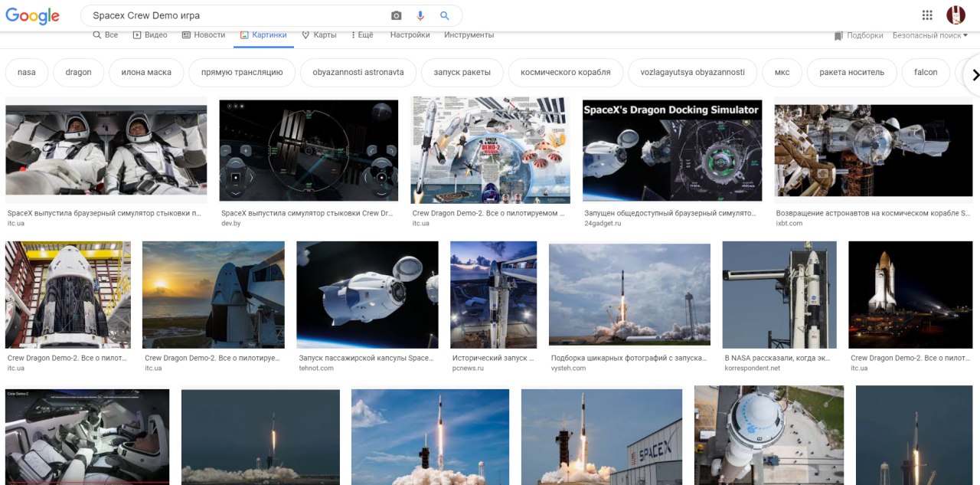Open 'В NASA рассказали' caption link

[777, 358]
